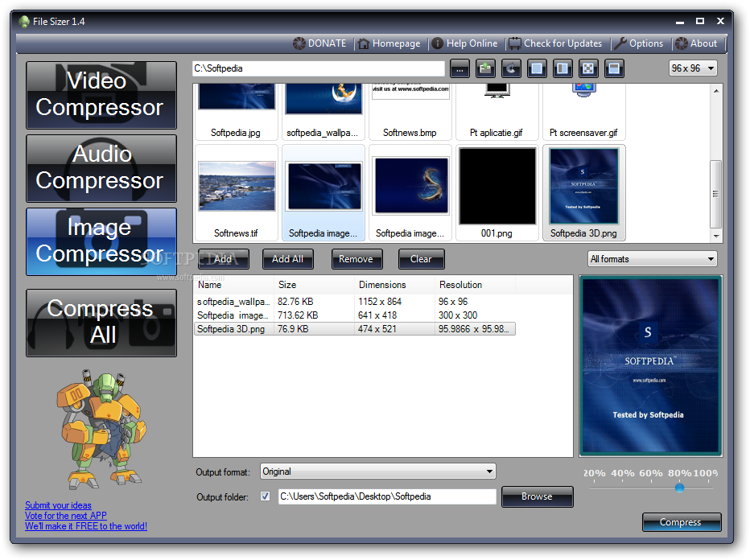Sort list by Resolution column header
750x560 pixels.
[476, 285]
